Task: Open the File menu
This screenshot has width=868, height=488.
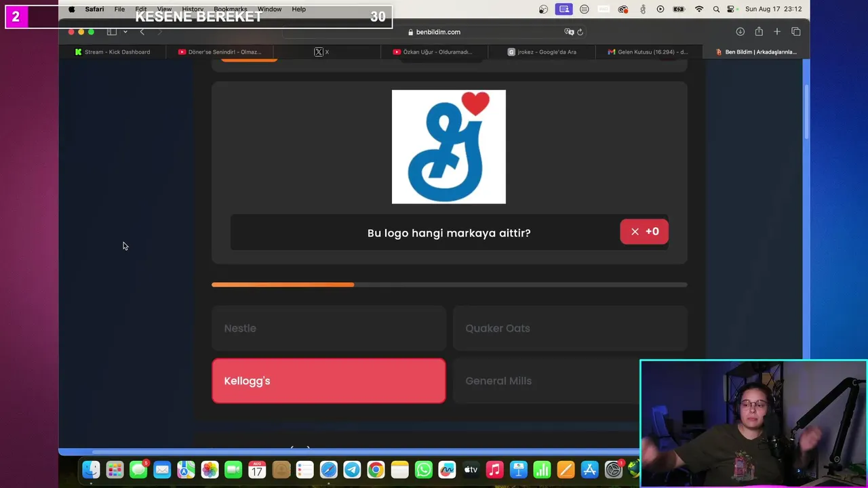Action: 119,9
